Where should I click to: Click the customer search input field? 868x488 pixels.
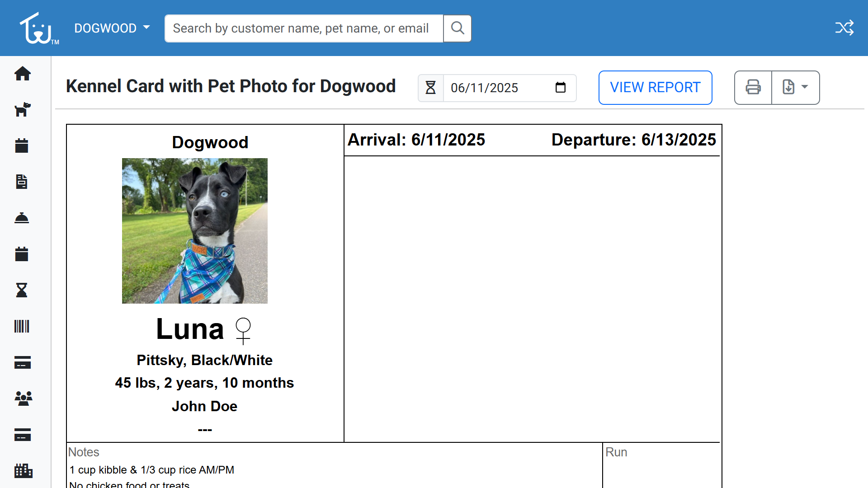(304, 28)
